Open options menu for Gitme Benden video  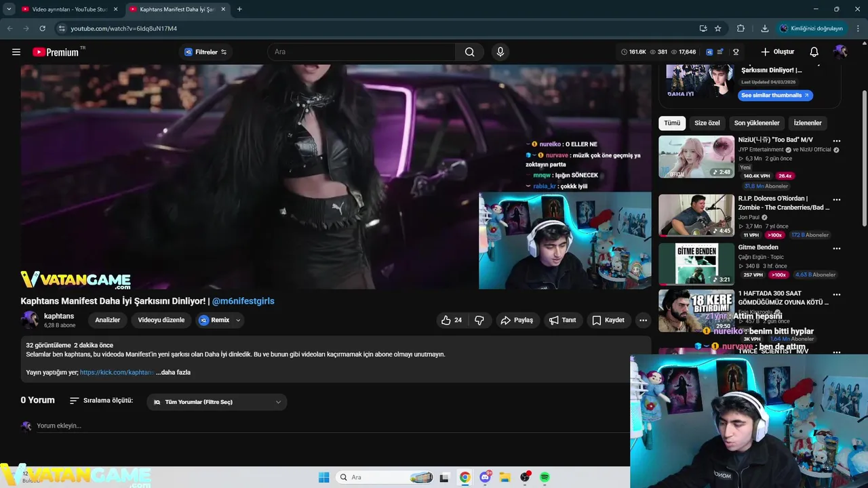[837, 249]
